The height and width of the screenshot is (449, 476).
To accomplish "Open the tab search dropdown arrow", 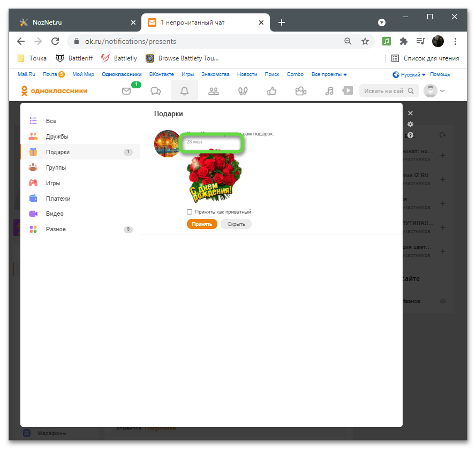I will (x=382, y=22).
